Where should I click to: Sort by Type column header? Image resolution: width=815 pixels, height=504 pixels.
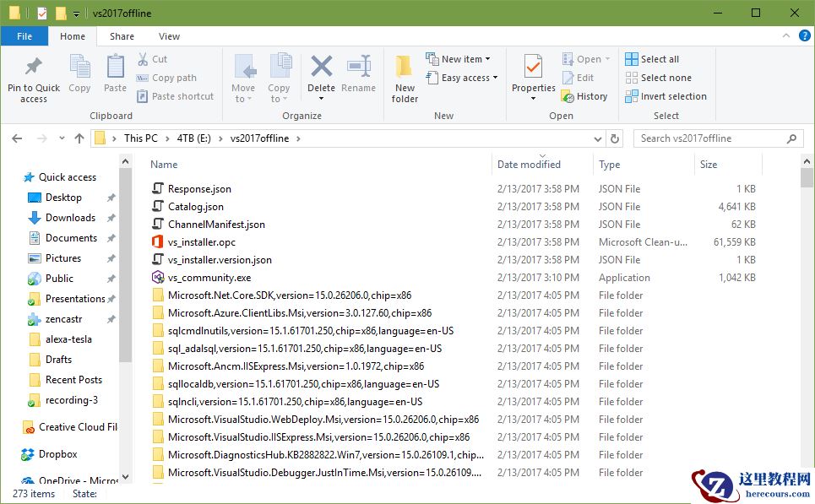(x=609, y=165)
